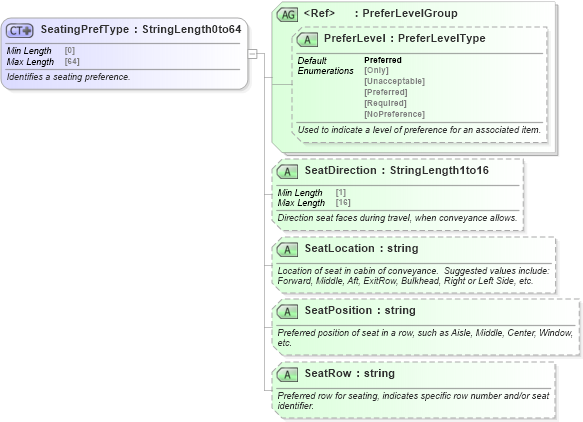The width and height of the screenshot is (583, 422).
Task: Select the SeatLocation attribute name
Action: click(339, 248)
